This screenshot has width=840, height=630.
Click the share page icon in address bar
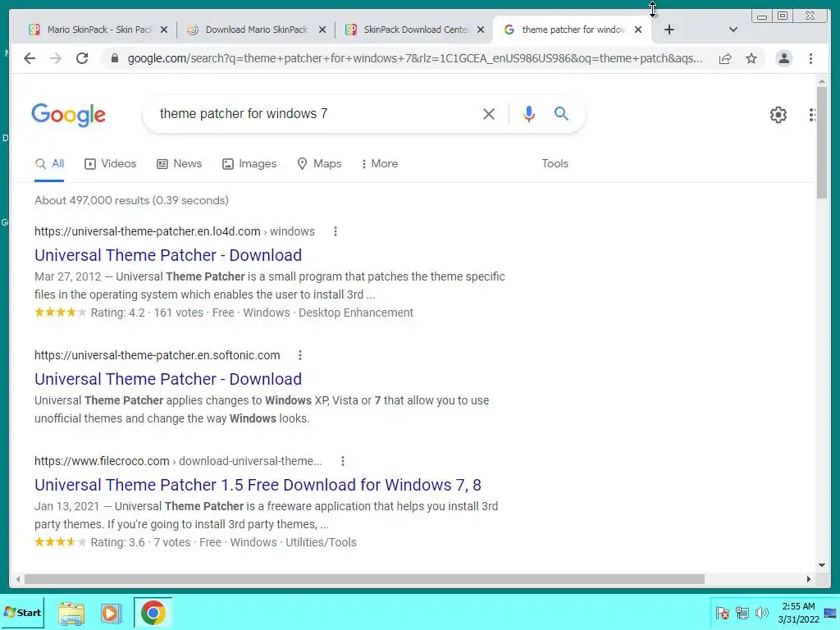point(725,58)
